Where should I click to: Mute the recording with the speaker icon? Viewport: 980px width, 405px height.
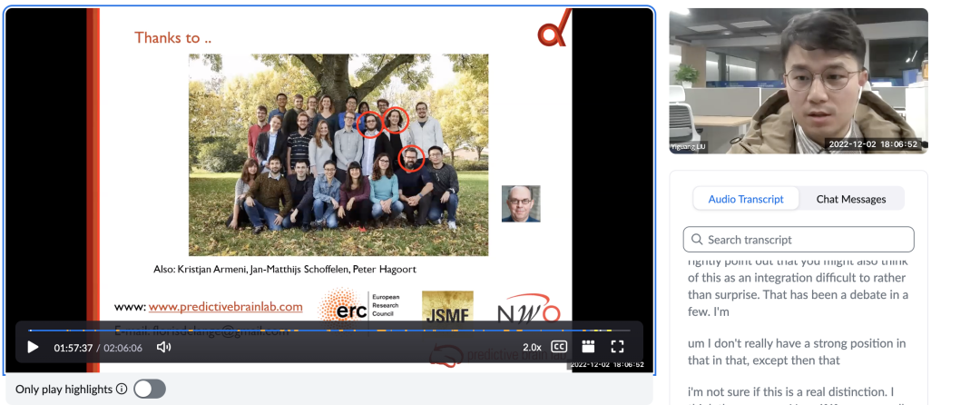click(163, 347)
